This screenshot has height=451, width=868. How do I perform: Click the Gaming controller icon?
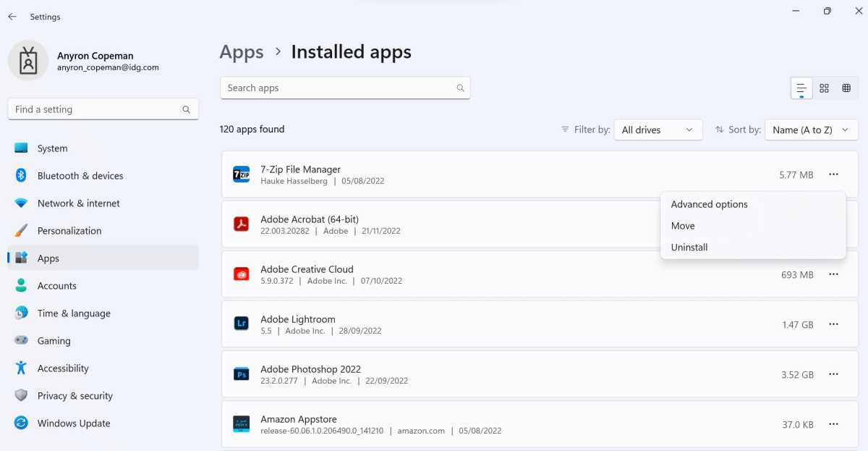pyautogui.click(x=22, y=341)
